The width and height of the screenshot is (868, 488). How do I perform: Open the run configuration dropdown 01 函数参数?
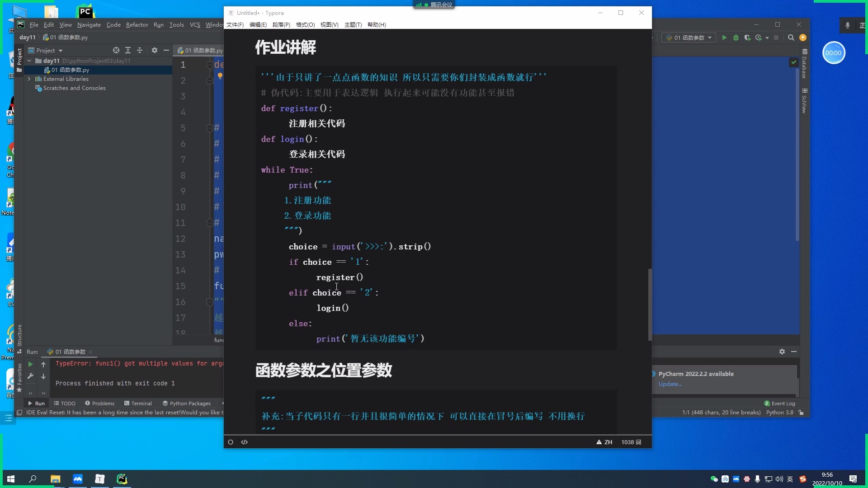click(x=688, y=38)
